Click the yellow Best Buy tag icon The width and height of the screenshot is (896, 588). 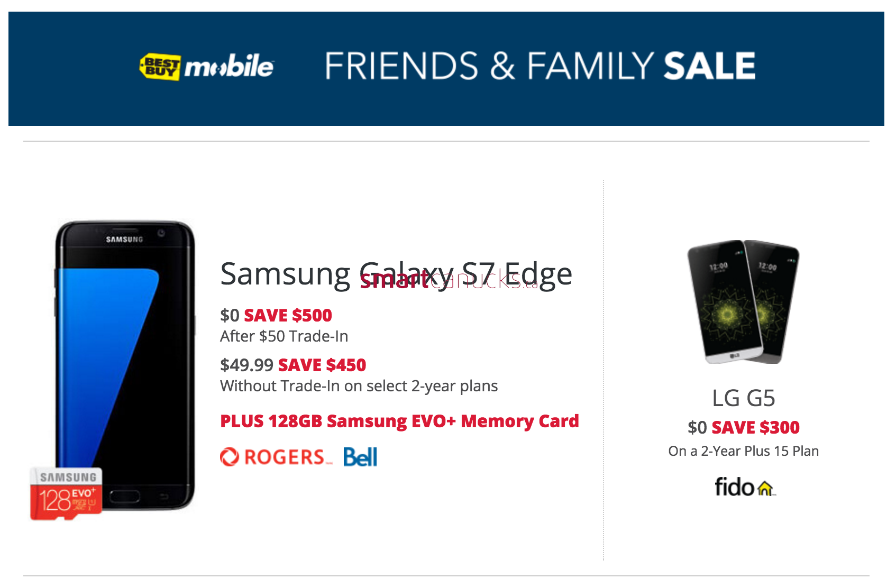pos(160,67)
